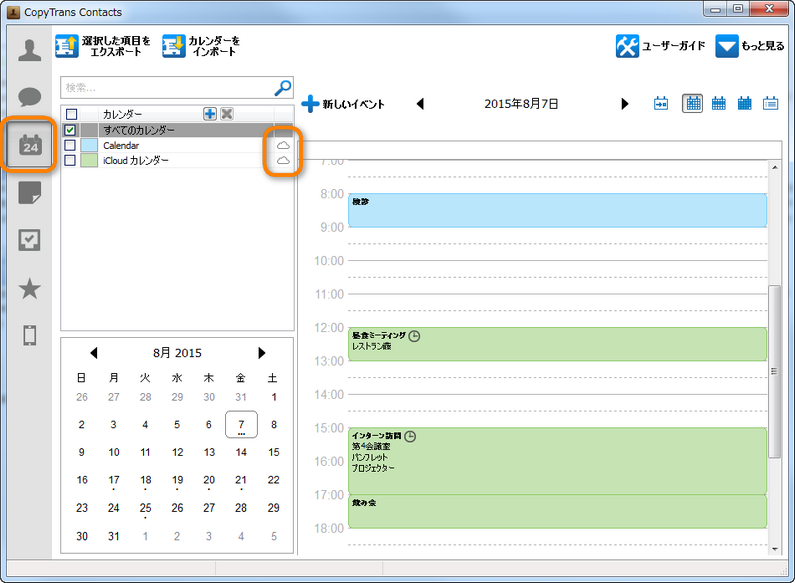Open ユーザーガイド user guide
795x583 pixels.
660,46
